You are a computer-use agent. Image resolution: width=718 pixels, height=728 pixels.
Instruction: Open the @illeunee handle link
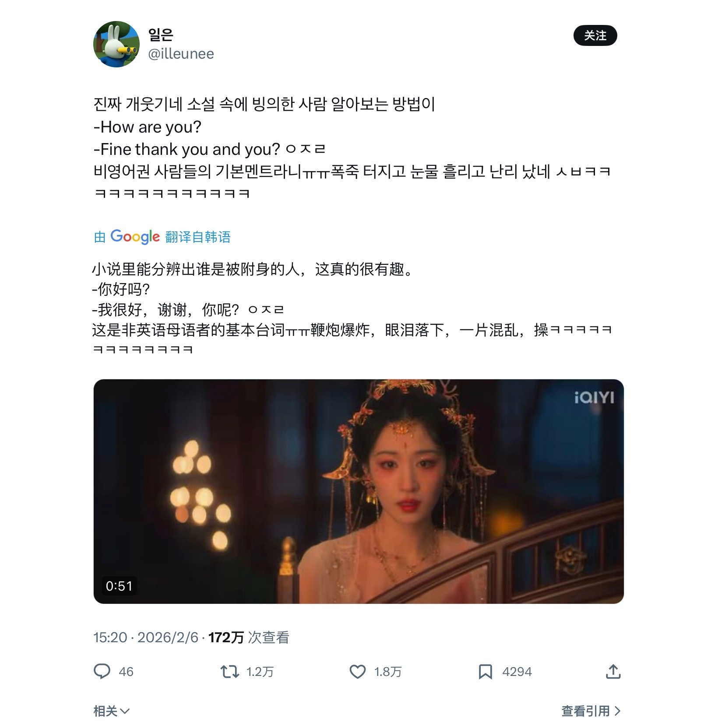coord(181,53)
